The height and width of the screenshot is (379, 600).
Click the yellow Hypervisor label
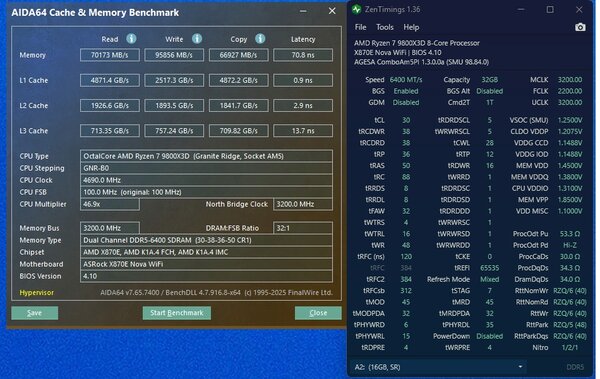pos(37,293)
